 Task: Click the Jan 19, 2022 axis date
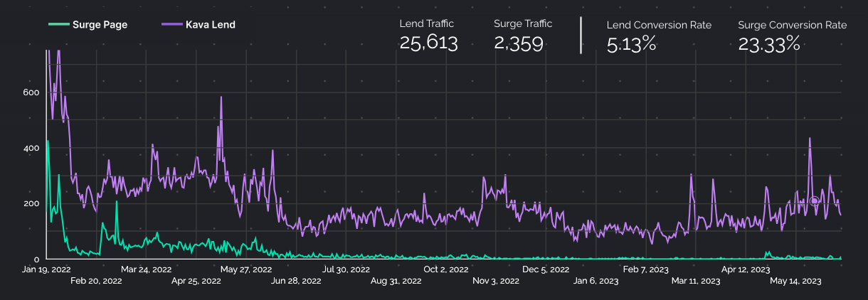coord(46,269)
